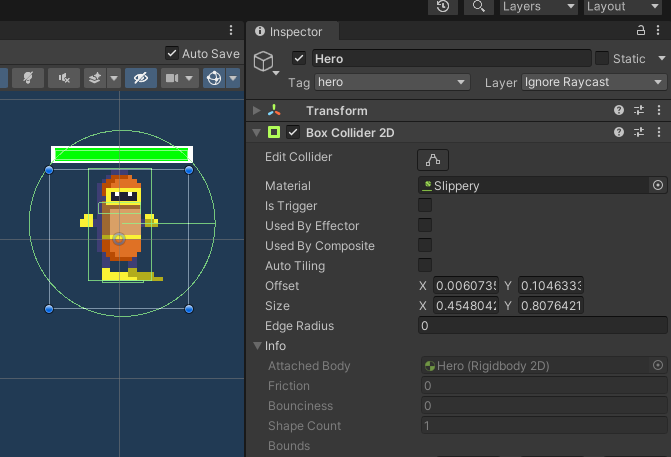
Task: Click the scene camera settings icon
Action: [172, 78]
